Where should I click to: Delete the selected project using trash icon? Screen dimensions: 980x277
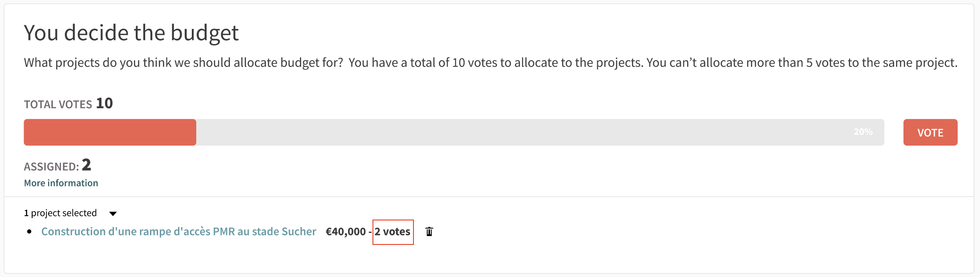(x=429, y=232)
